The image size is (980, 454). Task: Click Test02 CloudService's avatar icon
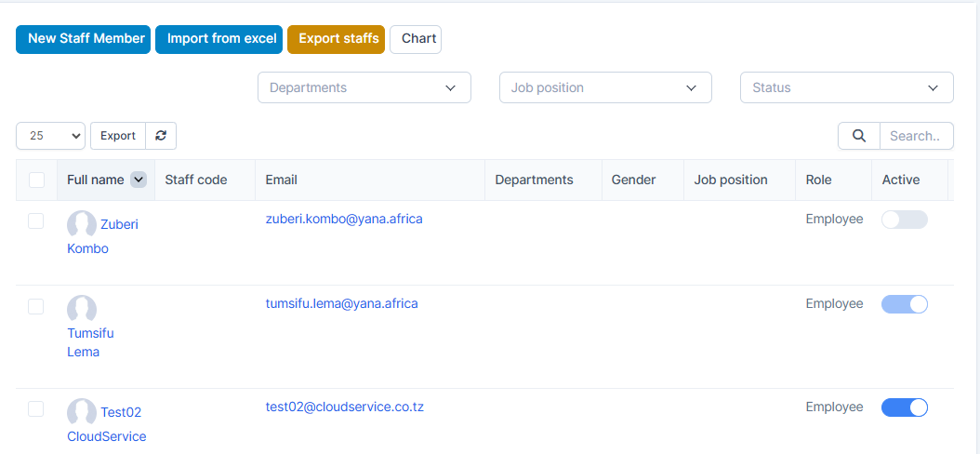pyautogui.click(x=82, y=412)
